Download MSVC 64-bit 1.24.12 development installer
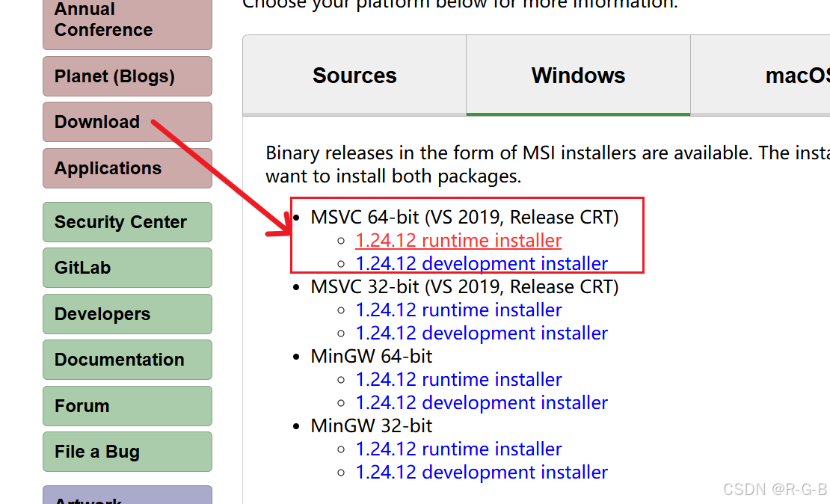The width and height of the screenshot is (830, 504). (x=482, y=263)
